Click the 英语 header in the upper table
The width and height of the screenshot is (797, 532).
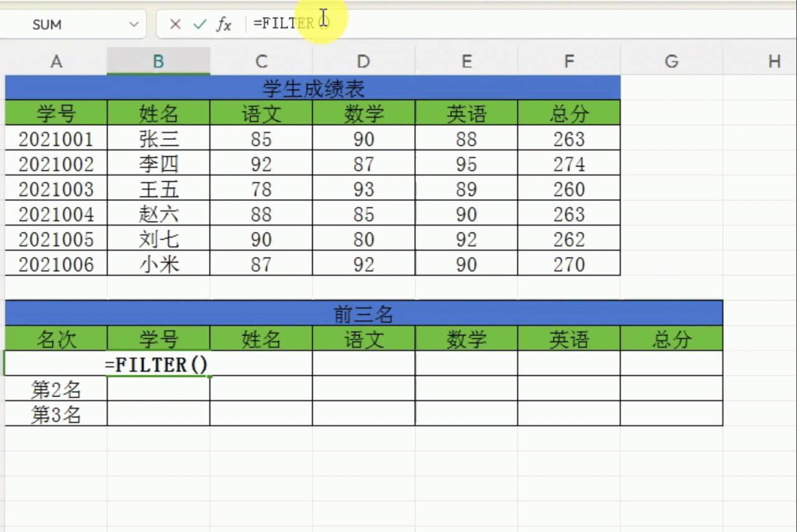[x=466, y=113]
